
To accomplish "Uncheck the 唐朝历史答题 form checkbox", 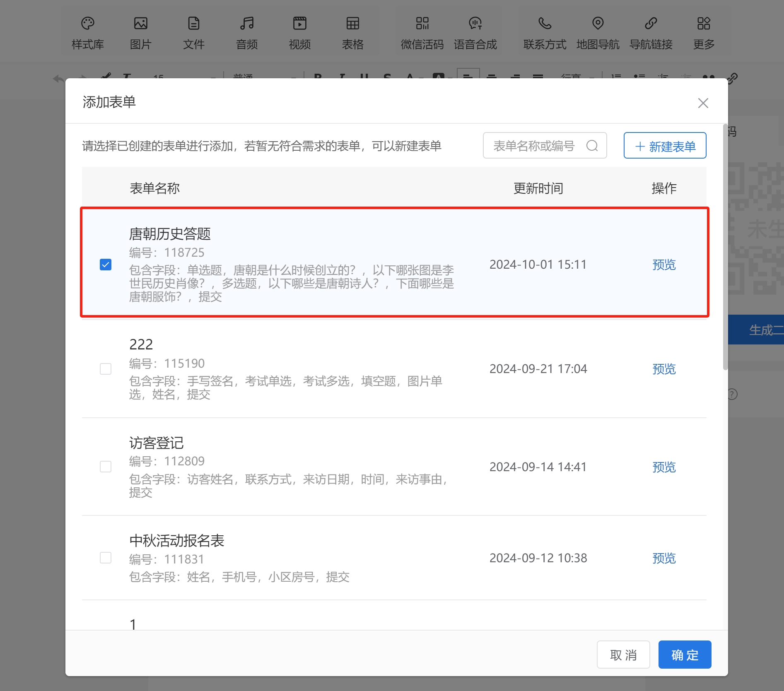I will click(106, 265).
